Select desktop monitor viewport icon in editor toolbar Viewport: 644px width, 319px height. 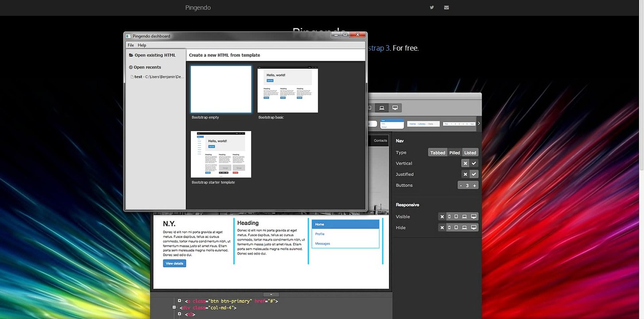pos(395,108)
